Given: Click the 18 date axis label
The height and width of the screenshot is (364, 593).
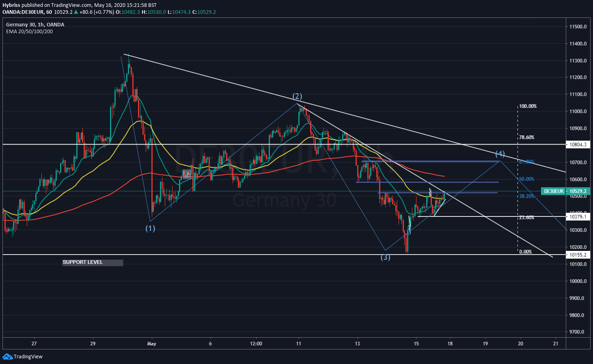Looking at the screenshot, I should pos(450,344).
